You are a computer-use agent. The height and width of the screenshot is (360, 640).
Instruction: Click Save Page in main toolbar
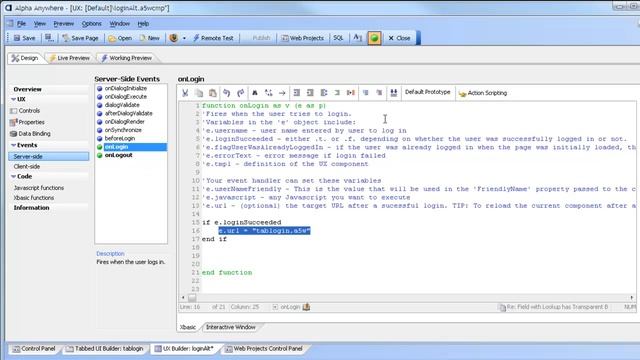80,38
